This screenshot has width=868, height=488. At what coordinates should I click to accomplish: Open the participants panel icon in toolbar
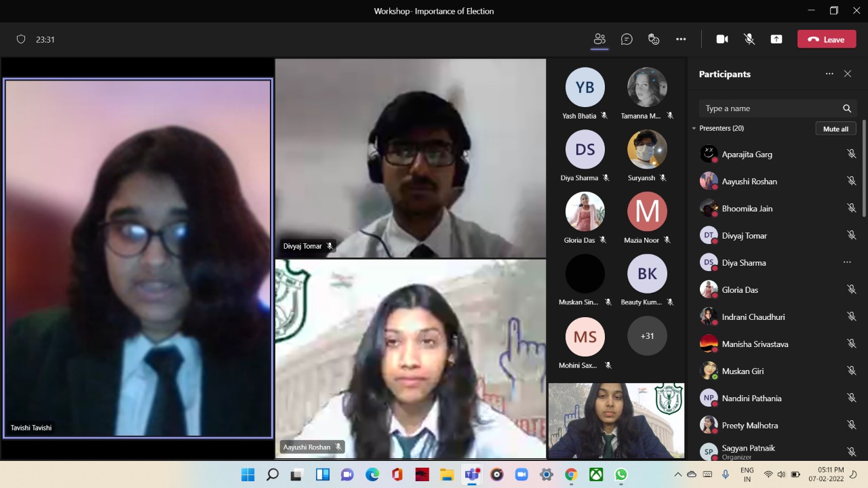click(x=599, y=39)
